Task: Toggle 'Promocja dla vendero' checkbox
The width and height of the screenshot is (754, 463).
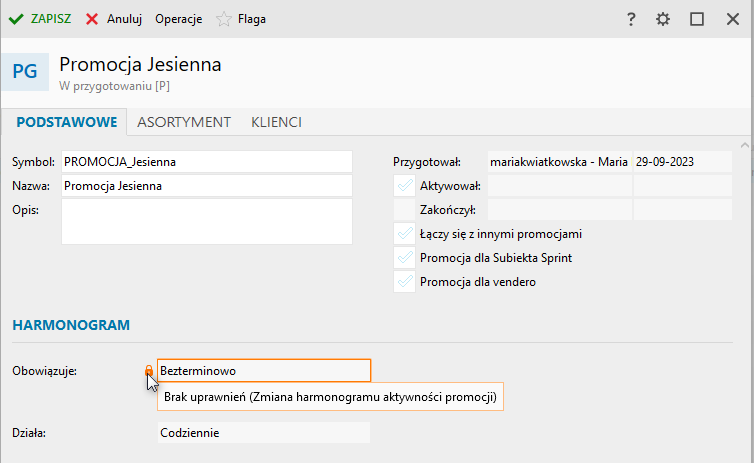Action: click(x=404, y=281)
